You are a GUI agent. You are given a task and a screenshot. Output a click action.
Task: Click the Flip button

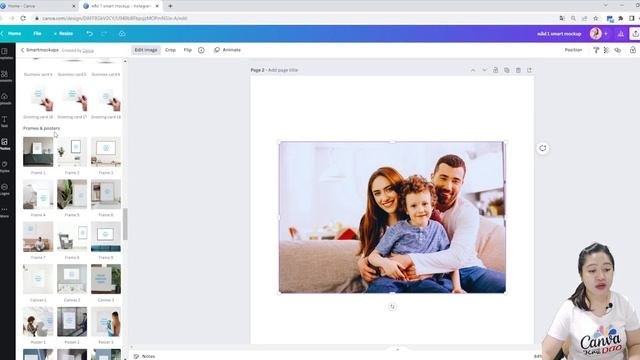[187, 50]
